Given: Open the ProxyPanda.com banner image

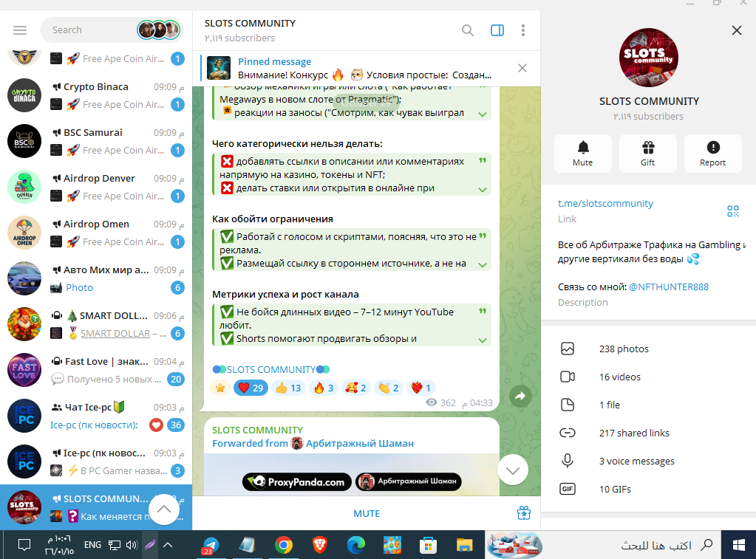Looking at the screenshot, I should (x=352, y=475).
